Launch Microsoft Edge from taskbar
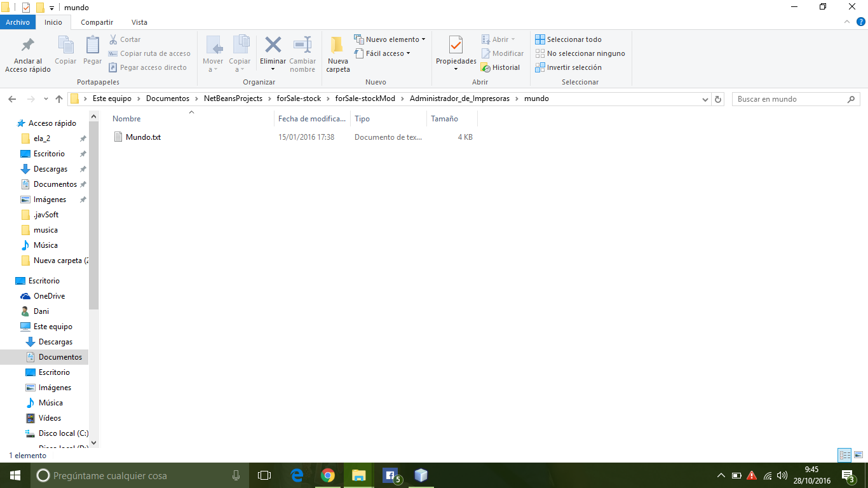This screenshot has height=488, width=868. pos(297,475)
